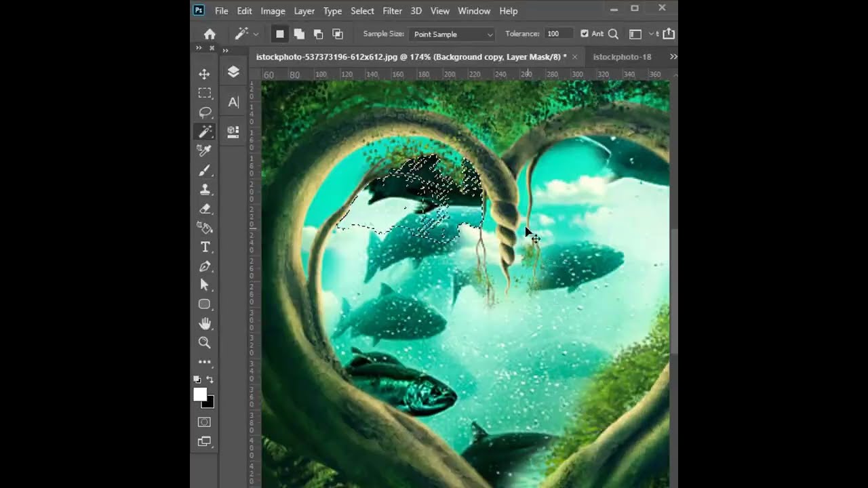Switch to the istockphoto-18 document tab
Viewport: 868px width, 488px height.
622,57
